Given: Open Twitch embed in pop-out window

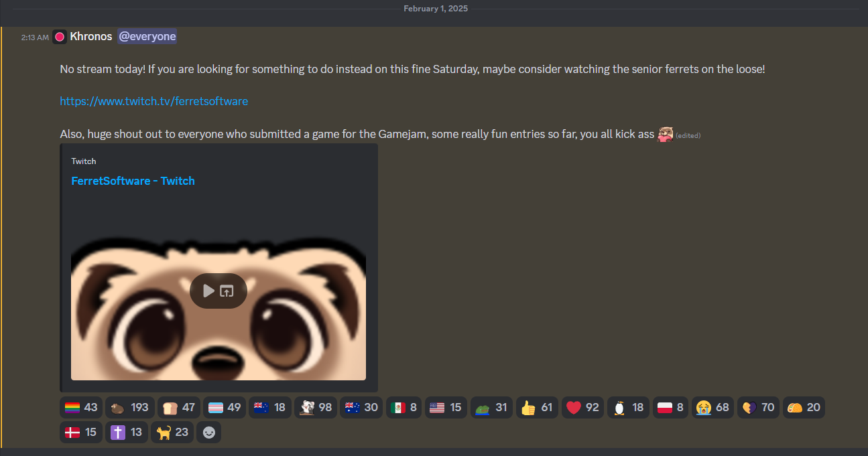Looking at the screenshot, I should pos(227,291).
